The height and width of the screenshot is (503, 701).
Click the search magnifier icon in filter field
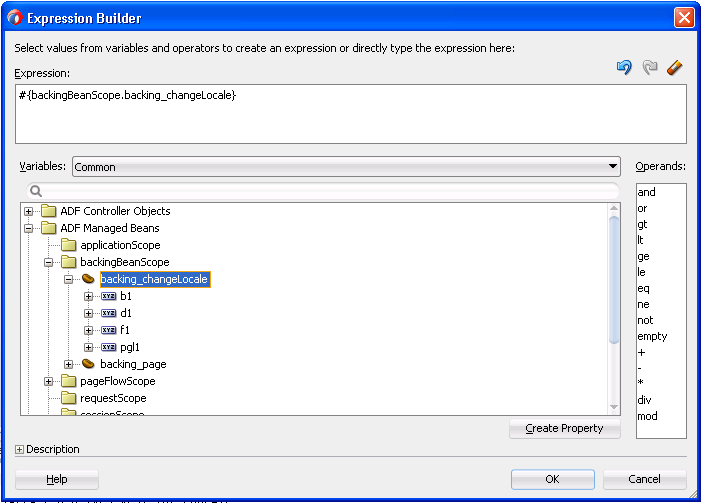(x=36, y=191)
